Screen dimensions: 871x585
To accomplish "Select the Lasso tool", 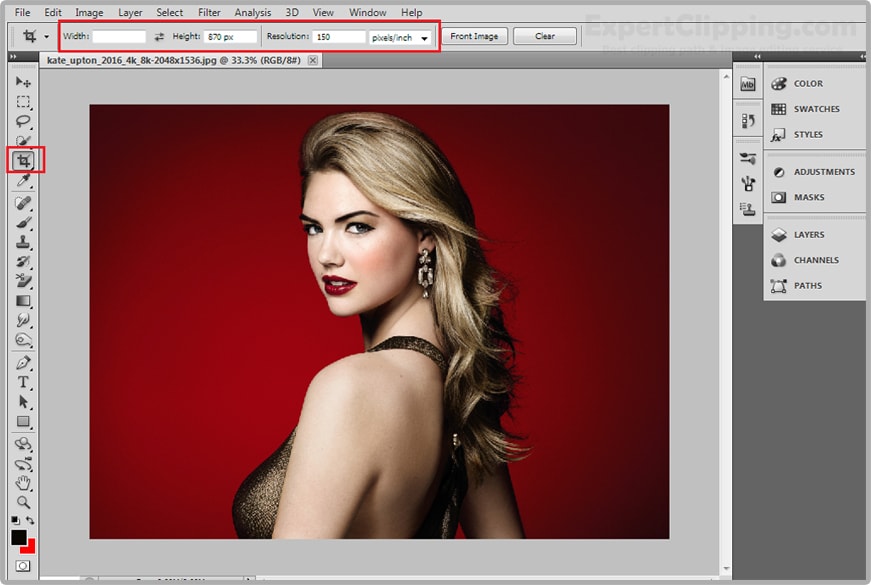I will (x=23, y=121).
